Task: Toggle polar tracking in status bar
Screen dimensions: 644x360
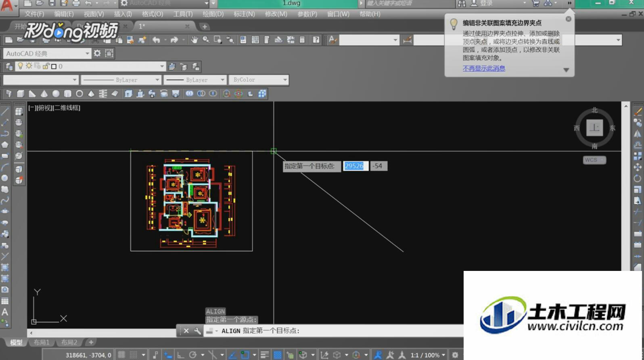Action: click(x=193, y=355)
